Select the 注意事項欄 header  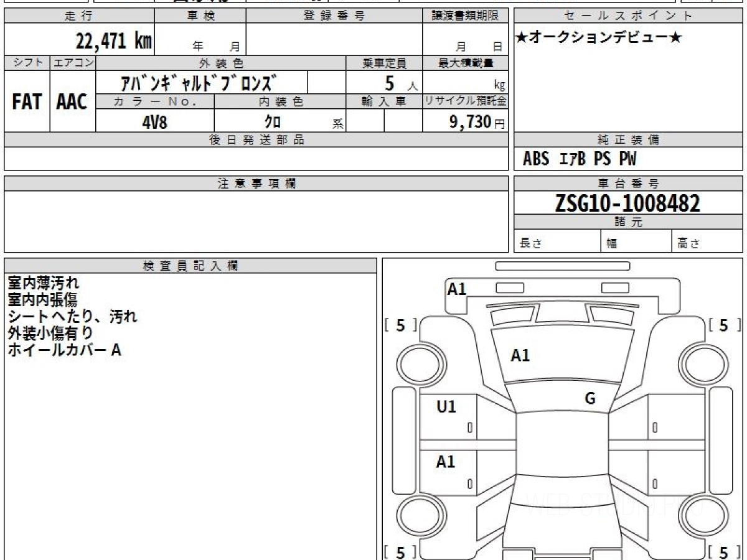256,184
